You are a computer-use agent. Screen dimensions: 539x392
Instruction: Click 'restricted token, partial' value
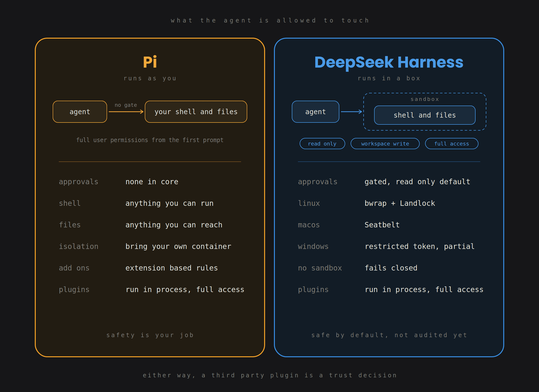pos(419,247)
